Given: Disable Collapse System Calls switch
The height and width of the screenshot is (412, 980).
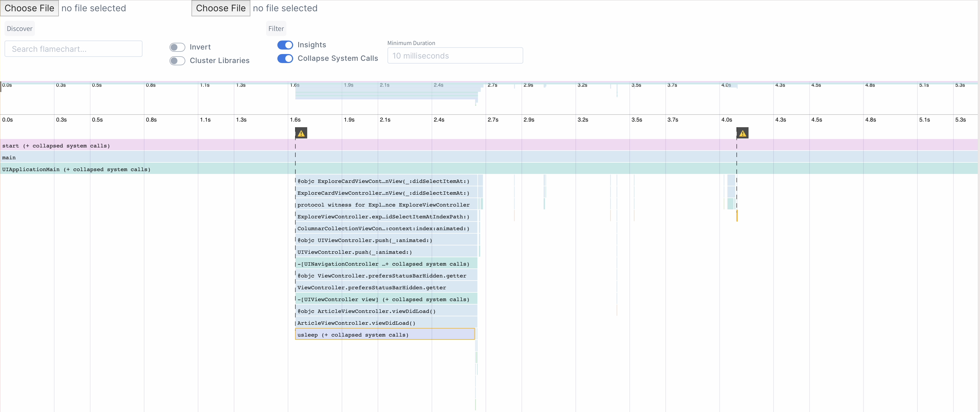Looking at the screenshot, I should tap(285, 59).
